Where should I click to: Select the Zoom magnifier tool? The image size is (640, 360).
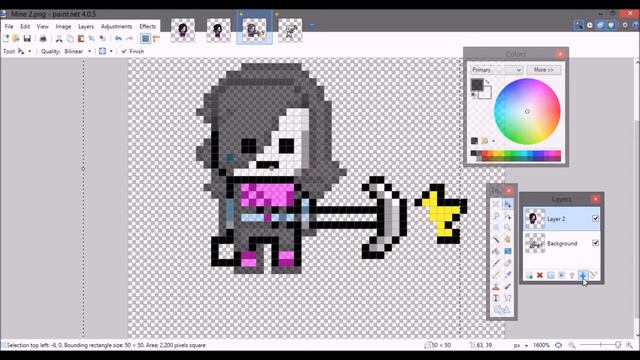[507, 228]
